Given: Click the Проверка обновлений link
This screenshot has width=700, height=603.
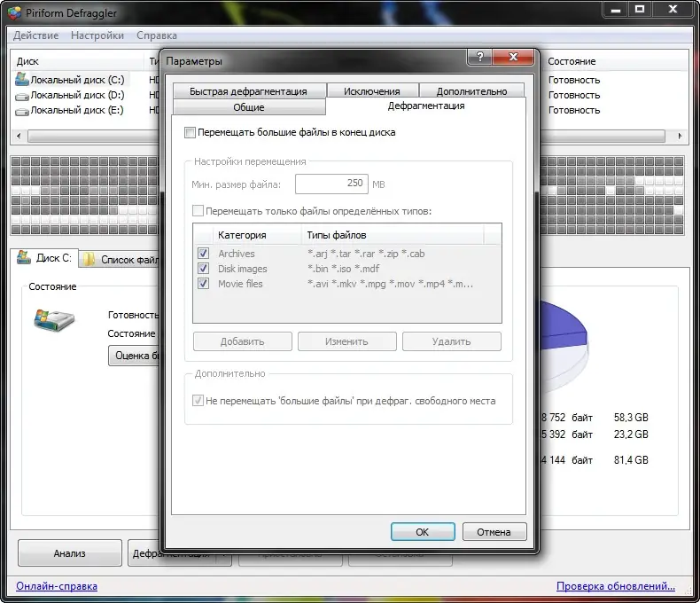Looking at the screenshot, I should click(616, 586).
